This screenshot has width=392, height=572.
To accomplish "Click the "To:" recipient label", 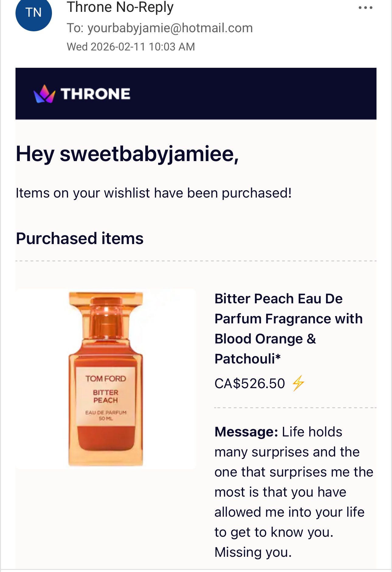I will (75, 28).
